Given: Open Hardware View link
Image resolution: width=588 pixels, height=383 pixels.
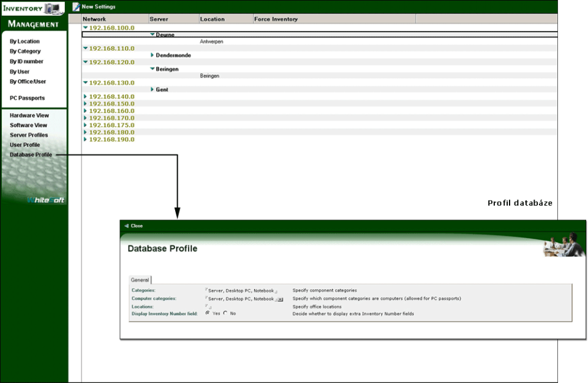Looking at the screenshot, I should click(29, 116).
